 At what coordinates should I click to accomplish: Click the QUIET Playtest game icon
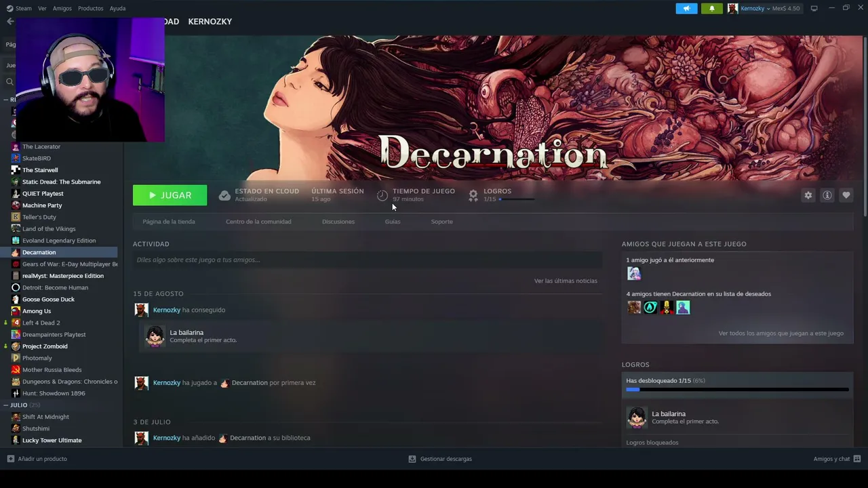tap(16, 194)
